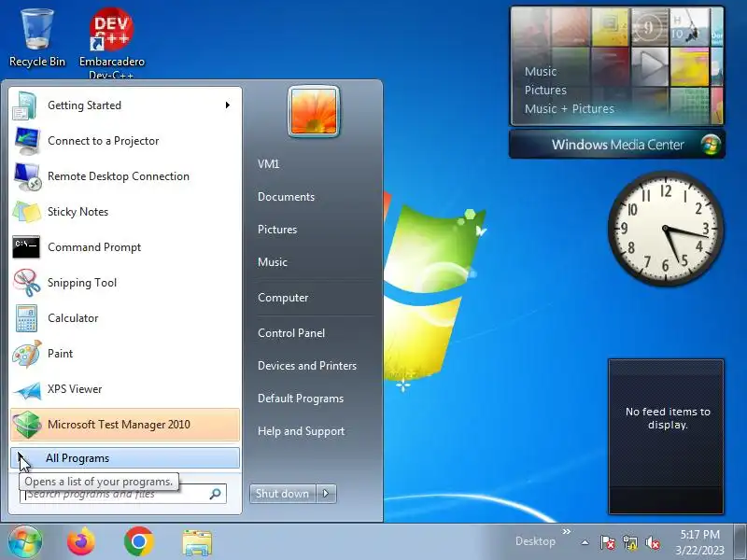Expand the Desktop toolbar chevron
This screenshot has width=747, height=560.
pos(566,531)
